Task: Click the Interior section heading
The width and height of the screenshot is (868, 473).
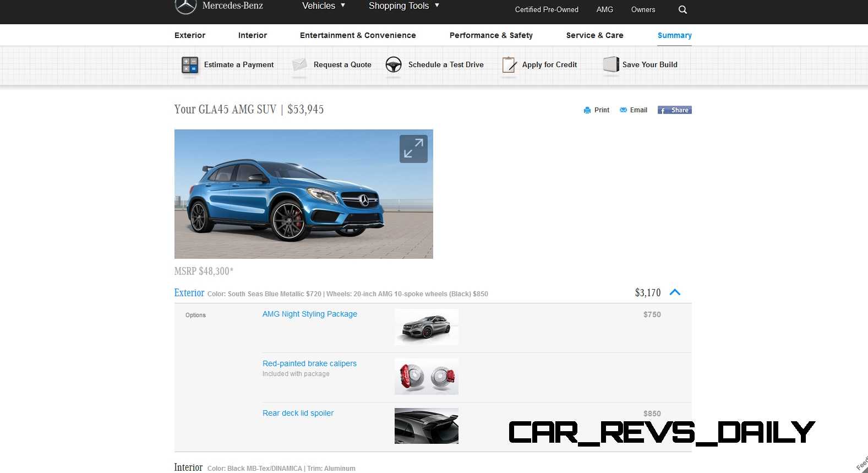Action: click(188, 467)
